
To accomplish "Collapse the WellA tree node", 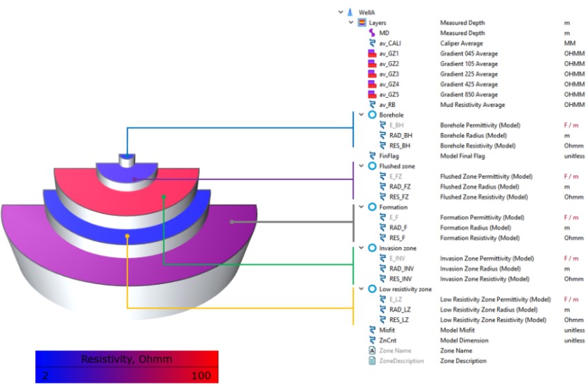I will coord(340,12).
